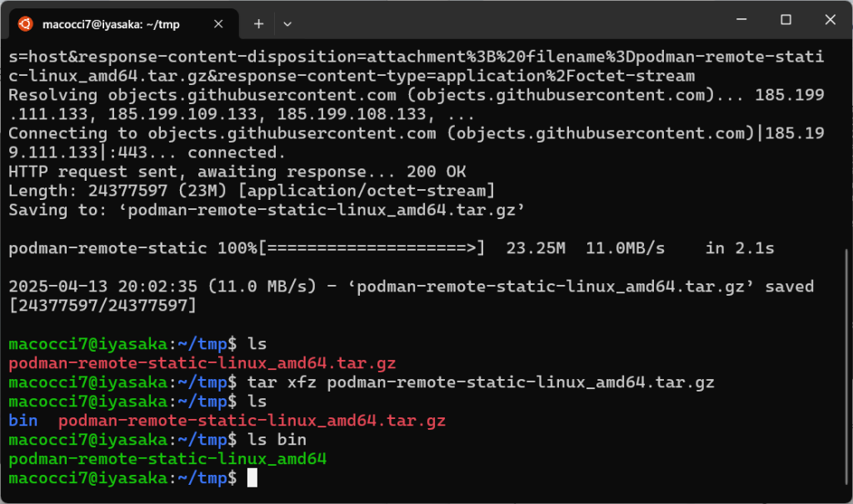Click the empty title bar area
This screenshot has height=504, width=853.
click(x=500, y=19)
